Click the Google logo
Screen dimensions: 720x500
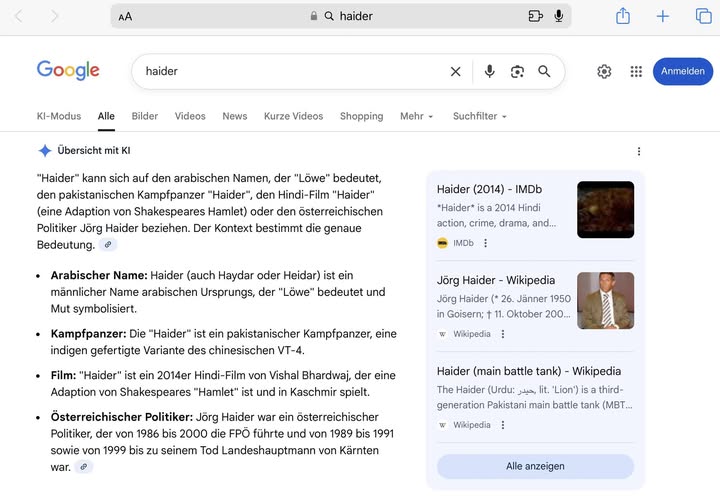tap(68, 70)
